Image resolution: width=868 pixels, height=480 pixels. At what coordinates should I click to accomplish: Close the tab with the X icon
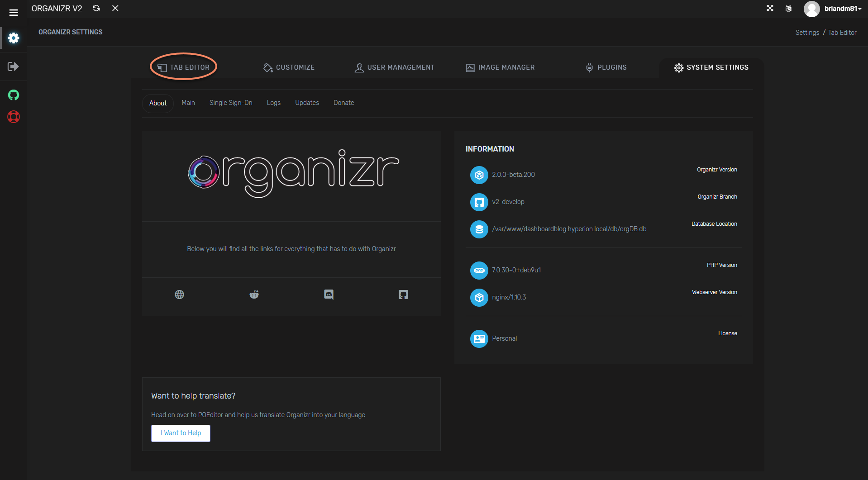point(115,8)
